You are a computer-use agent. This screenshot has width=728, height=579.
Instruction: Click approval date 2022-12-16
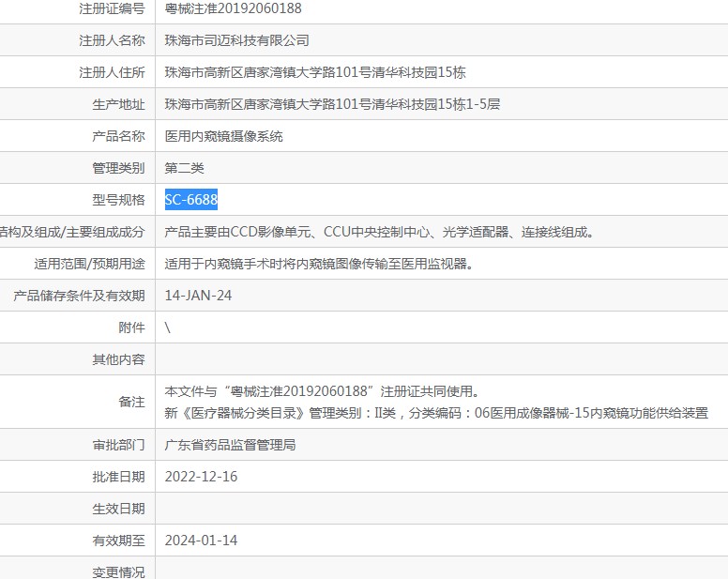tap(201, 477)
